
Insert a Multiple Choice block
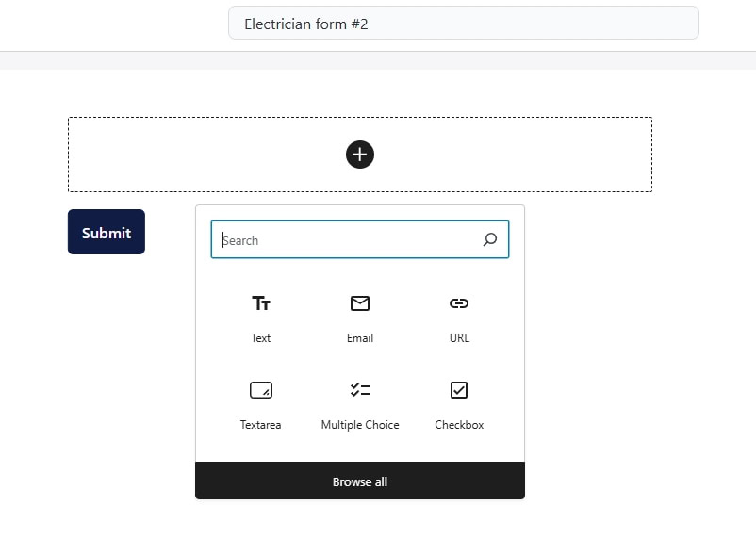pos(360,405)
